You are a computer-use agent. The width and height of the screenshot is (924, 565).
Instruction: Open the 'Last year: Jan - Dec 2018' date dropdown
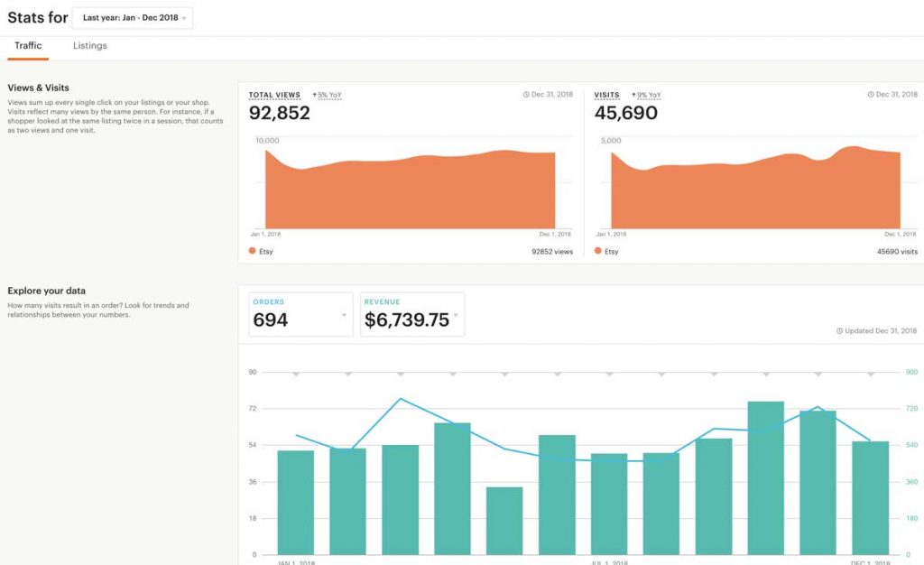point(132,18)
